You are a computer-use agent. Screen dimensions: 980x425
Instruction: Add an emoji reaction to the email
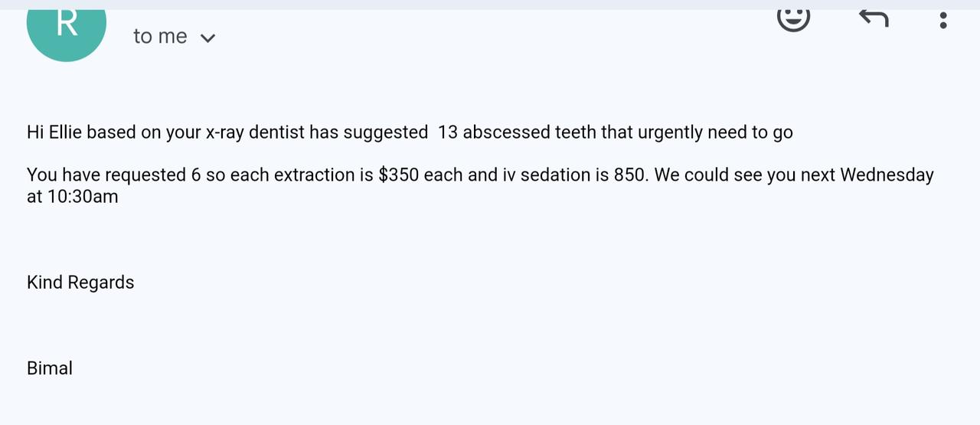(x=793, y=18)
